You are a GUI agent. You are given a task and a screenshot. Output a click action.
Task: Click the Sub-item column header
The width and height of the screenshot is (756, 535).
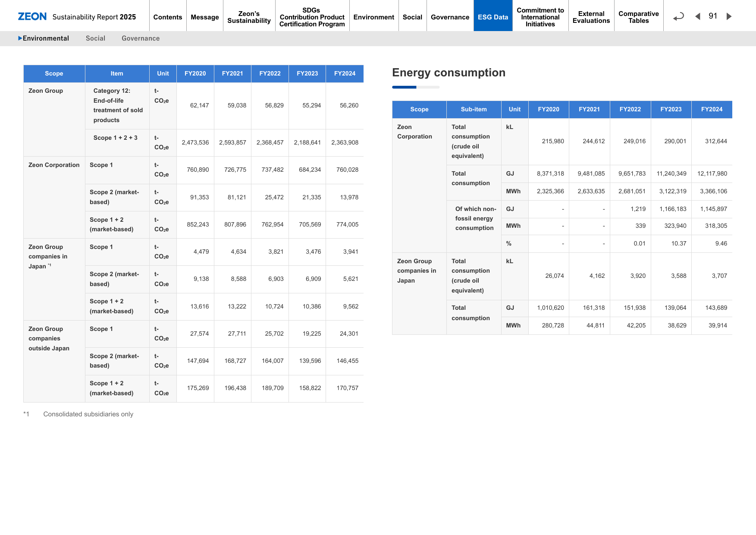[474, 109]
